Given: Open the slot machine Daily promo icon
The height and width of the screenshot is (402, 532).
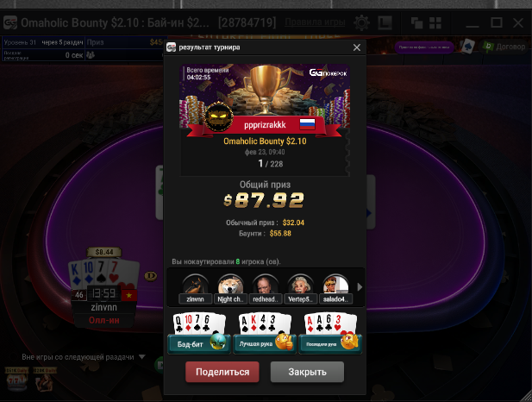Looking at the screenshot, I should point(16,380).
